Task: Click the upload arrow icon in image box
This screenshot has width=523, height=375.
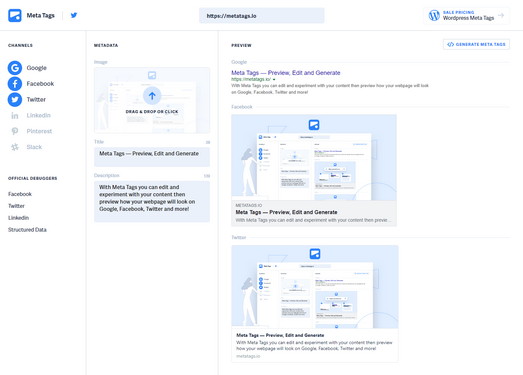Action: coord(152,96)
